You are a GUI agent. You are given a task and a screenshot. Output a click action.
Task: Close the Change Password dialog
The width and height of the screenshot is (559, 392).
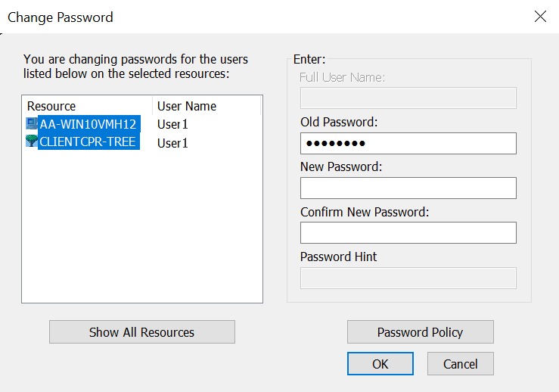540,17
